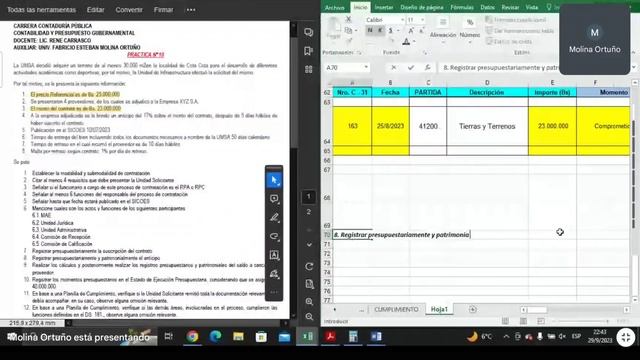The image size is (640, 360).
Task: Open the font size 11 dropdown
Action: [x=422, y=20]
